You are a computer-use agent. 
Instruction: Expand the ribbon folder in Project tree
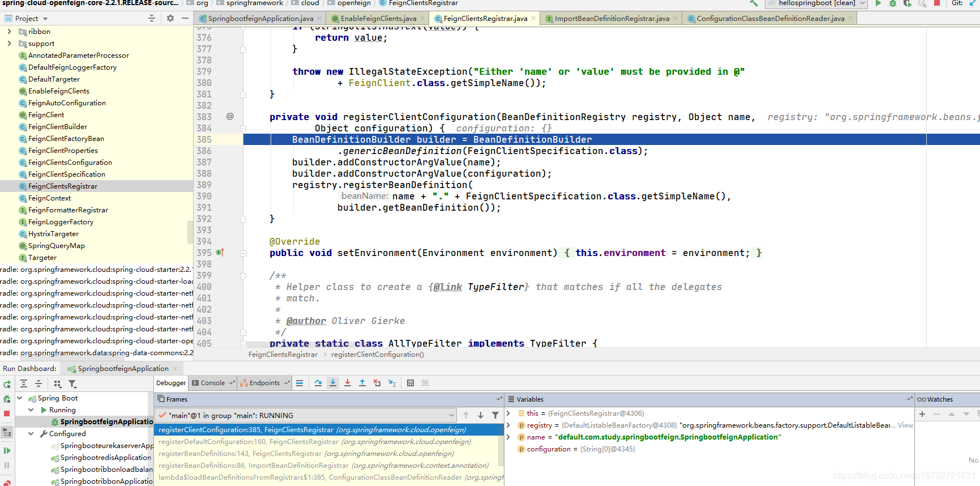9,32
